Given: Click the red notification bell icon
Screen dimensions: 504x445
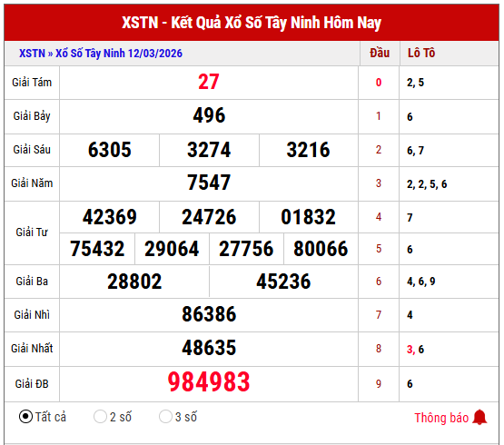Looking at the screenshot, I should tap(479, 418).
